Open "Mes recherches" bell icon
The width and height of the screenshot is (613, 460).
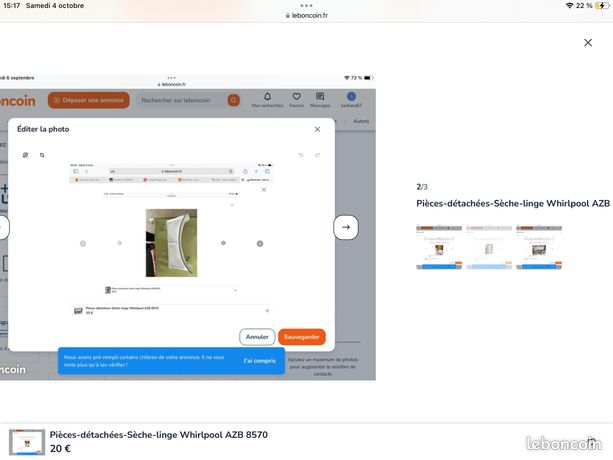pyautogui.click(x=267, y=98)
